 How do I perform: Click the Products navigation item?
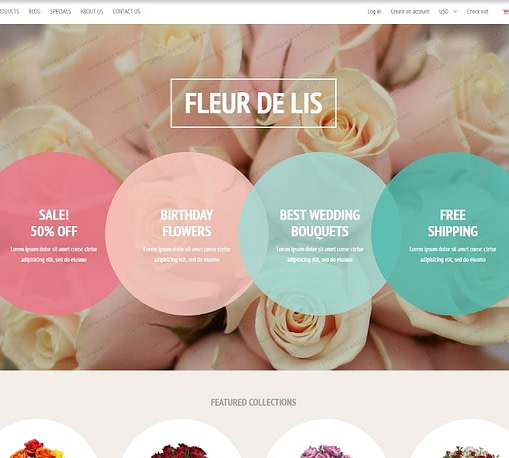pos(9,12)
